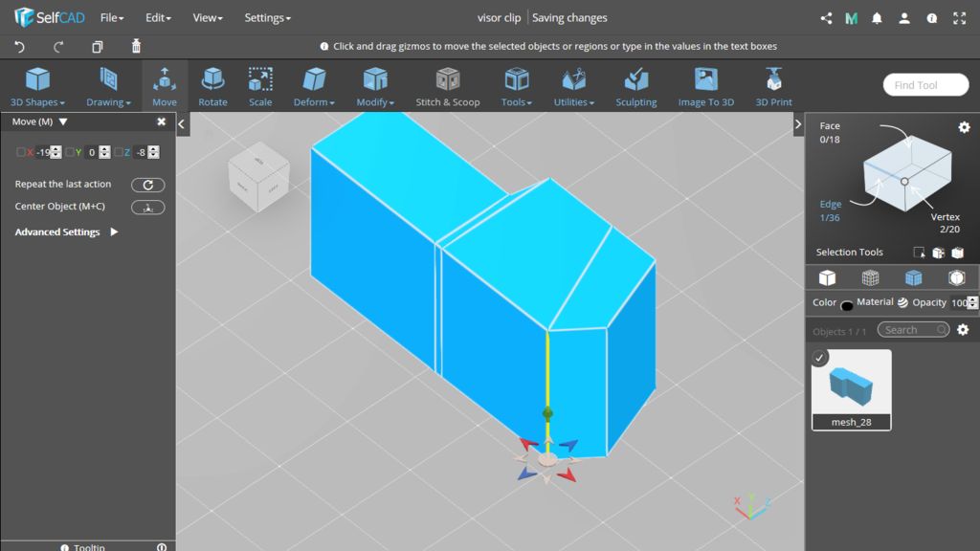
Task: Undo the last action
Action: pyautogui.click(x=19, y=46)
